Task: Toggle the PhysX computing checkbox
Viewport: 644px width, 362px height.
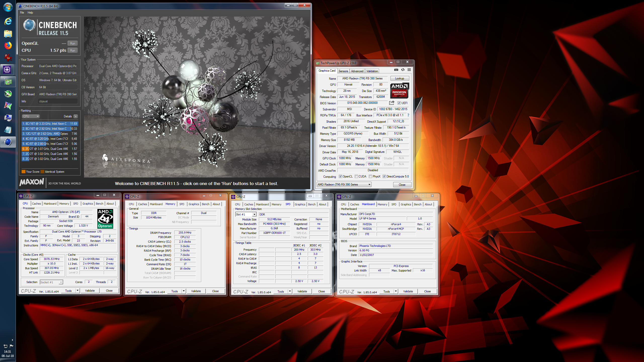Action: tap(371, 176)
